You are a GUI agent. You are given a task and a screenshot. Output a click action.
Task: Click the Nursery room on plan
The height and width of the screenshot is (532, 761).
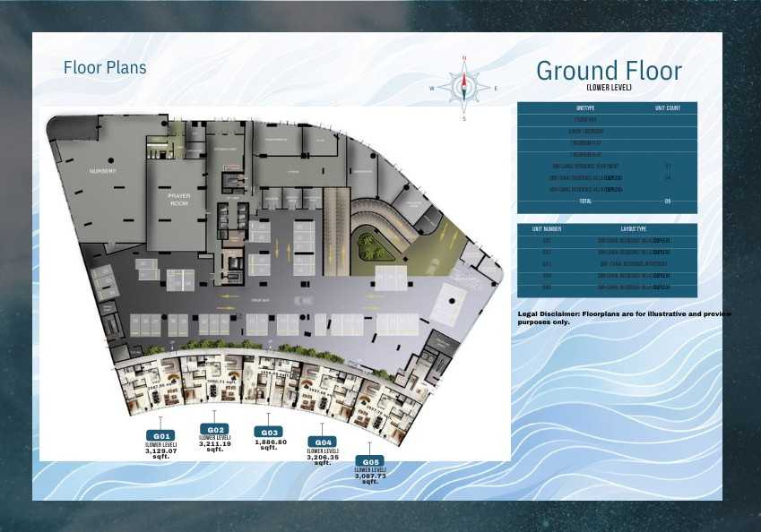tap(101, 170)
